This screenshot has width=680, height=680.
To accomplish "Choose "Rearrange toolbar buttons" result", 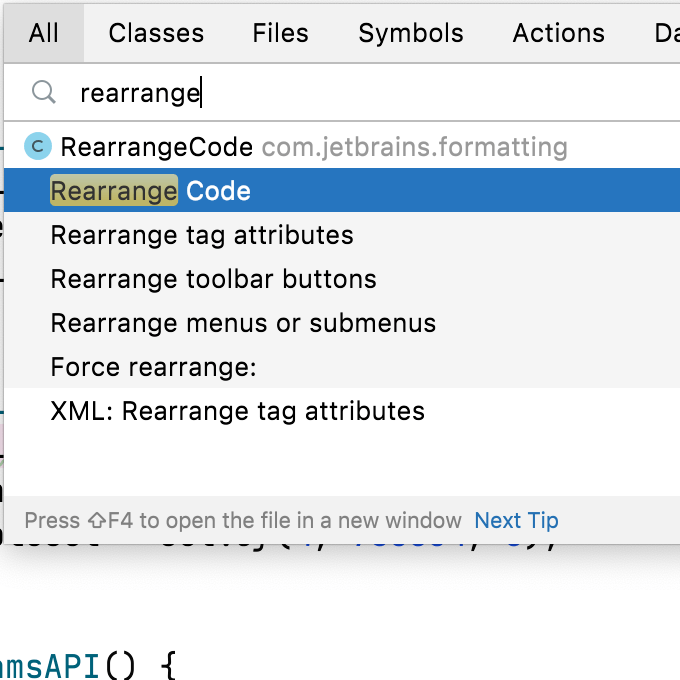I will pyautogui.click(x=213, y=279).
